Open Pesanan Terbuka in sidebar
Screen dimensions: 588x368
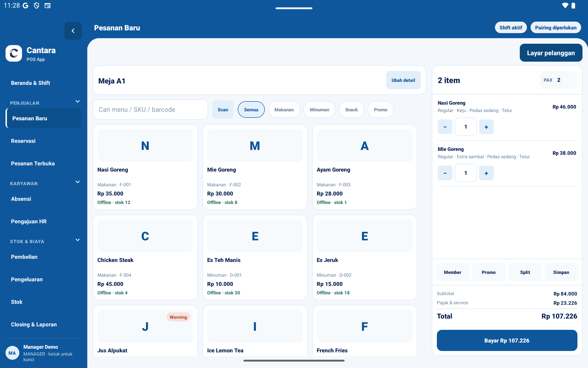pos(44,164)
